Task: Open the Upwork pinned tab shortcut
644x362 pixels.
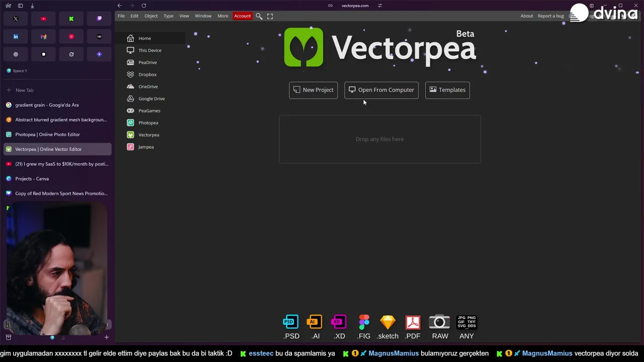Action: [99, 37]
